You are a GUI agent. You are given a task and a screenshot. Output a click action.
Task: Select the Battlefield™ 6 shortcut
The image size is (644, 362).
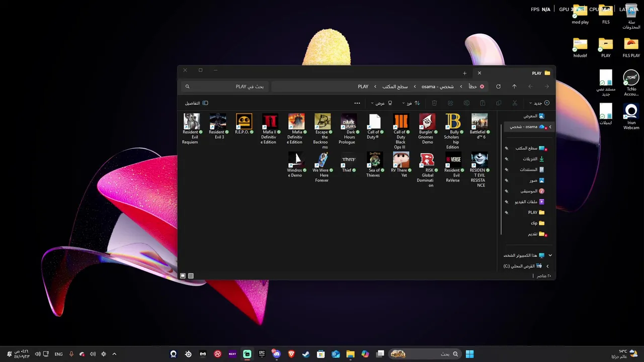479,126
